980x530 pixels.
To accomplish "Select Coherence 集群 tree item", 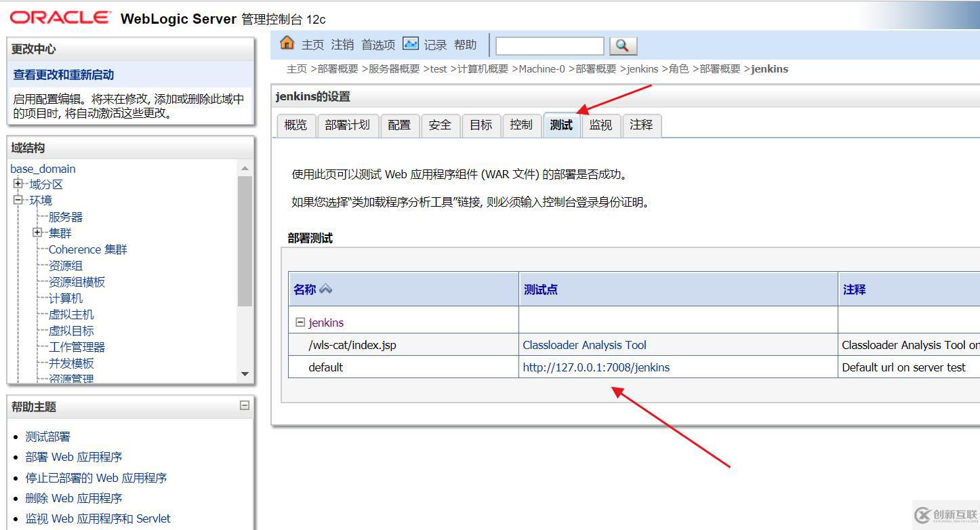I will coord(88,249).
